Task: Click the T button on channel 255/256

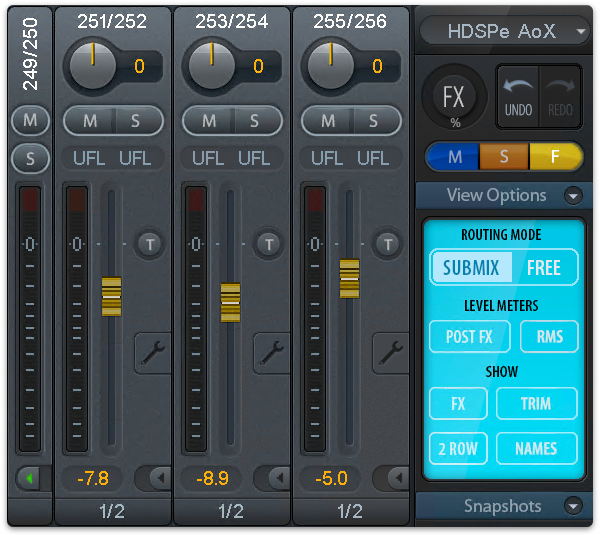Action: [x=387, y=243]
